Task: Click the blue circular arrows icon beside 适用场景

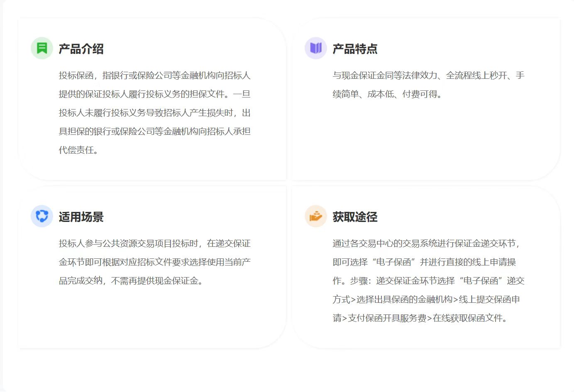Action: (42, 216)
